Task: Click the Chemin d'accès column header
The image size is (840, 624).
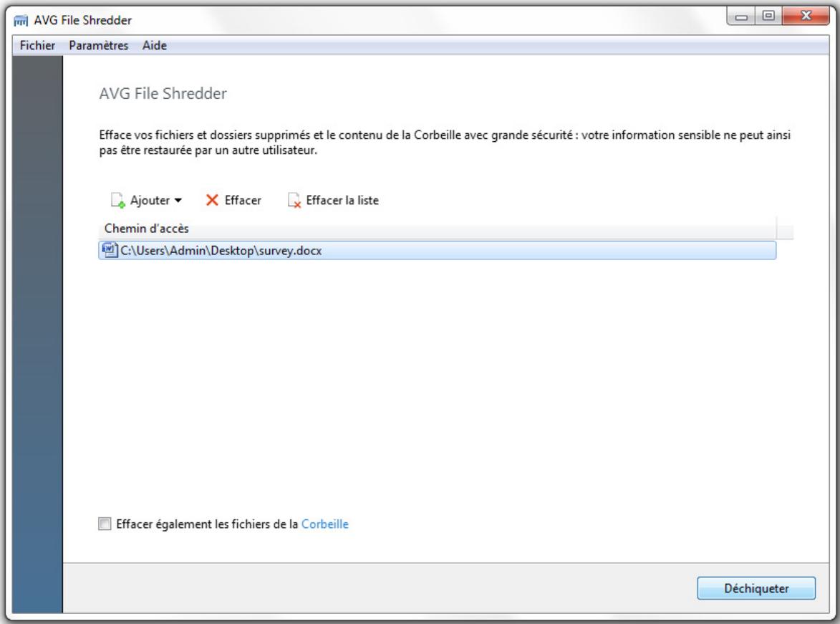Action: tap(437, 229)
